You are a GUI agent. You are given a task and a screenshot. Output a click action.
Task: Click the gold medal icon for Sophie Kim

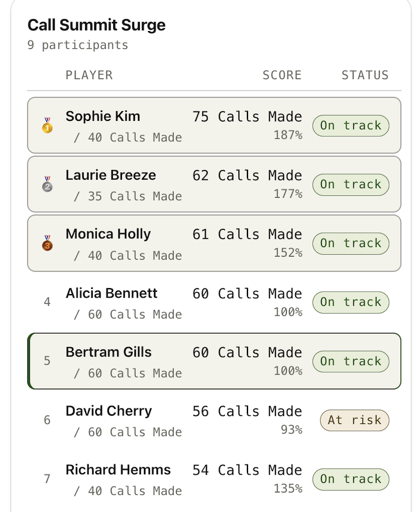pyautogui.click(x=48, y=125)
